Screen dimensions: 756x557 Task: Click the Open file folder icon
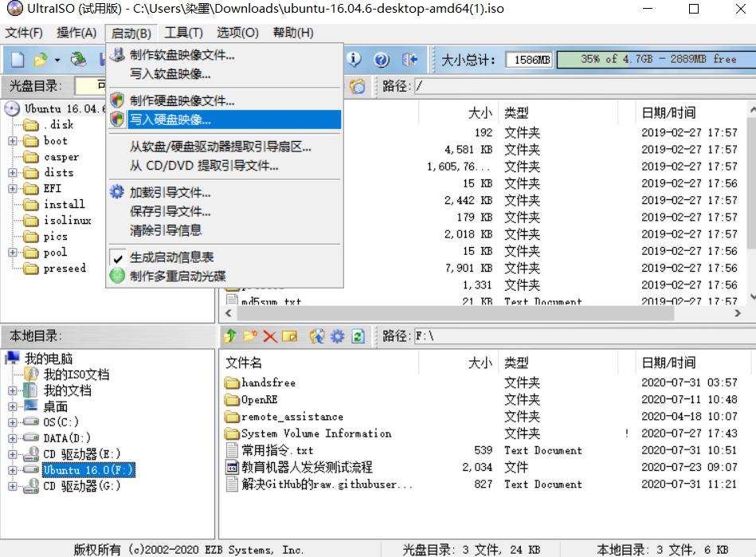point(41,59)
